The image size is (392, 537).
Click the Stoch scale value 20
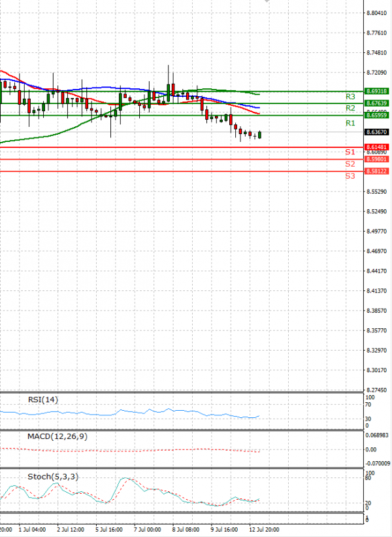pos(368,503)
